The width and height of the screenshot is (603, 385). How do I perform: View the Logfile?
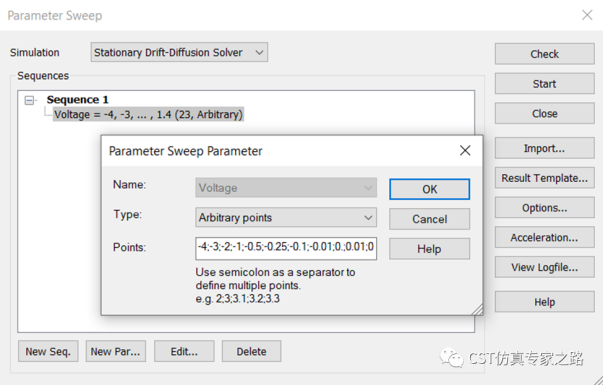(x=545, y=267)
